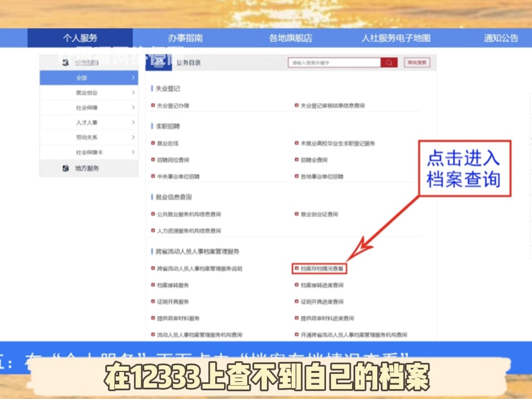The height and width of the screenshot is (399, 532).
Task: Open the 人社服务电子地图 tab
Action: (396, 38)
